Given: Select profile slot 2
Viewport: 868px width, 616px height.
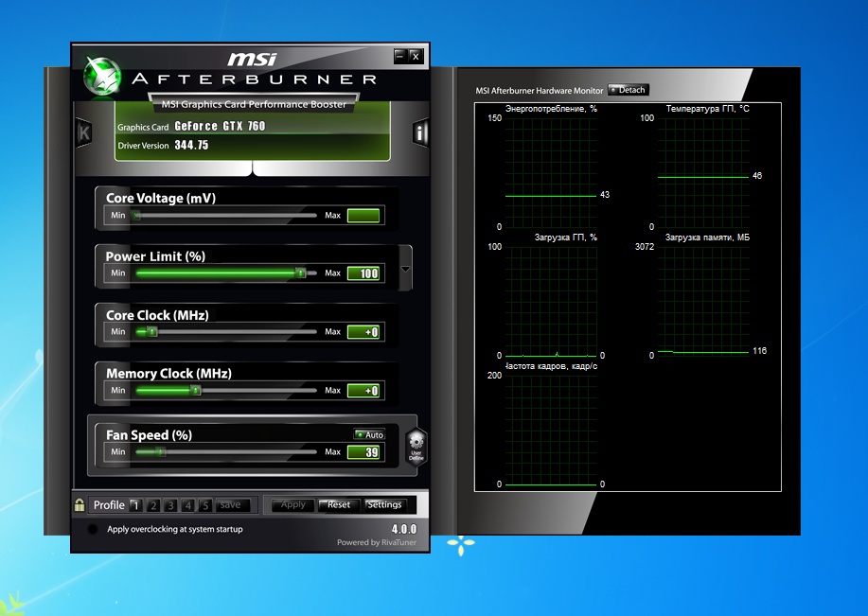Looking at the screenshot, I should tap(153, 505).
